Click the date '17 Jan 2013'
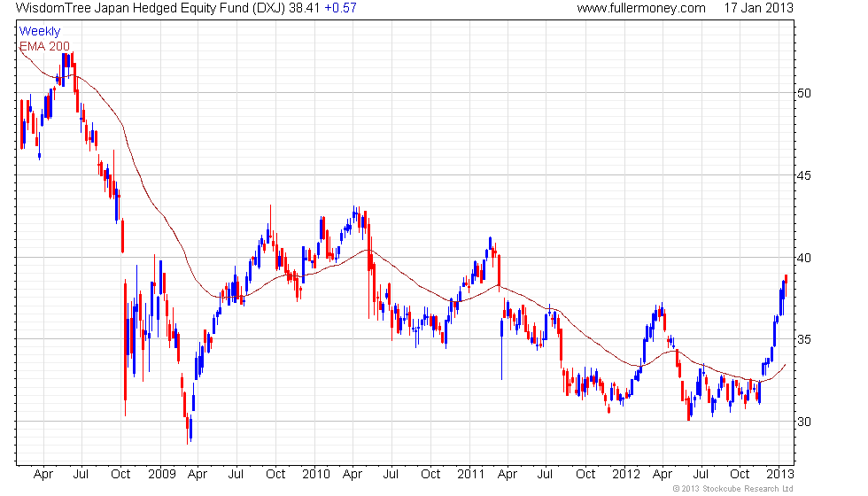Image resolution: width=868 pixels, height=496 pixels. (x=758, y=8)
